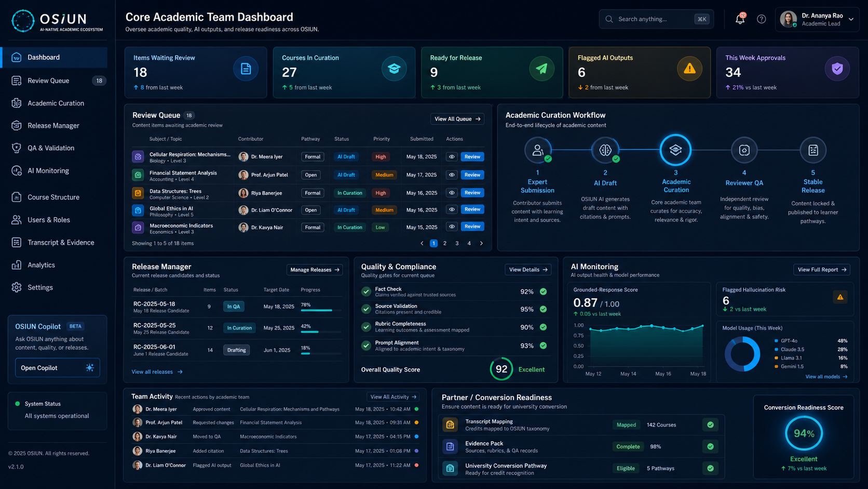Go to review queue page 3
The image size is (868, 489).
[x=457, y=243]
